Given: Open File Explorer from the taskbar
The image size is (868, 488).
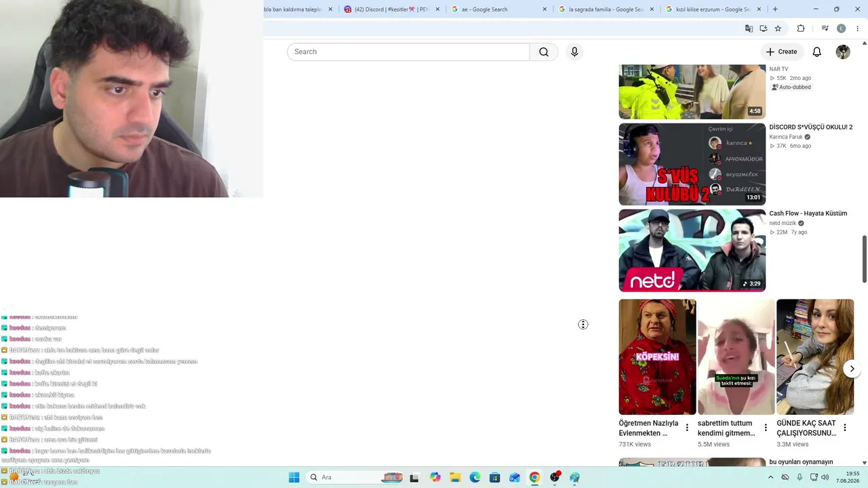Looking at the screenshot, I should click(455, 477).
